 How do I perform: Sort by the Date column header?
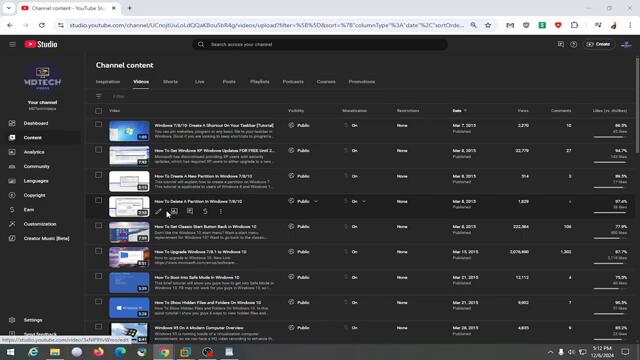[459, 111]
